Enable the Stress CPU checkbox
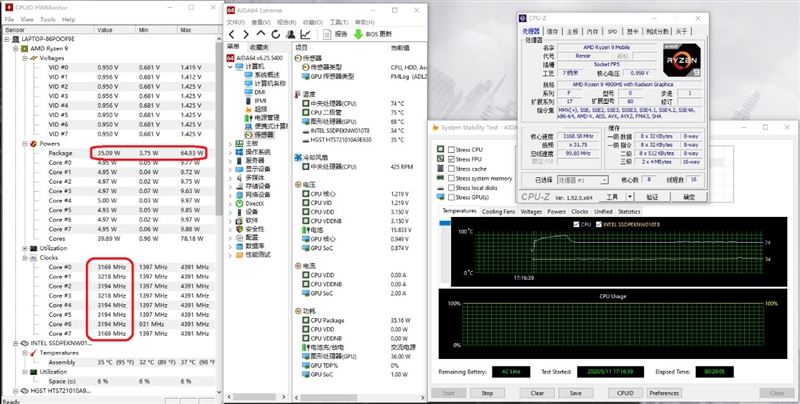This screenshot has width=800, height=404. [451, 150]
